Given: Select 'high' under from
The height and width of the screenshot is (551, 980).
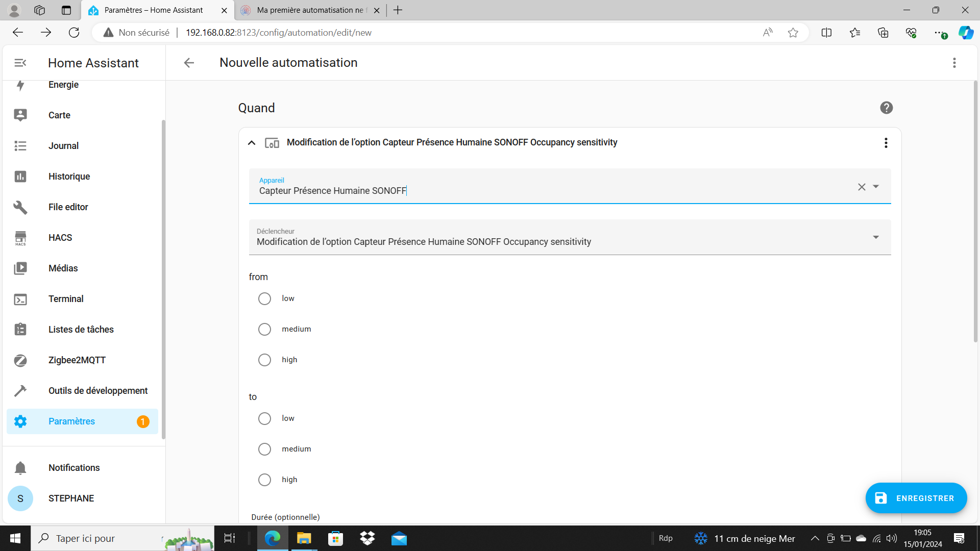Looking at the screenshot, I should coord(264,360).
